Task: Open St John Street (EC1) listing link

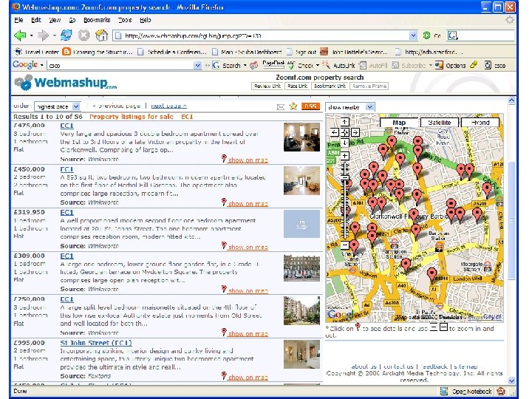Action: 96,343
